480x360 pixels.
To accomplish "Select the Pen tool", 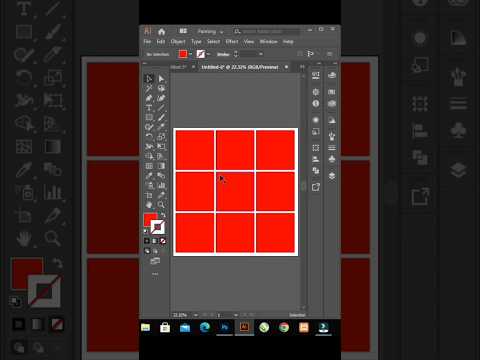I will (x=149, y=98).
